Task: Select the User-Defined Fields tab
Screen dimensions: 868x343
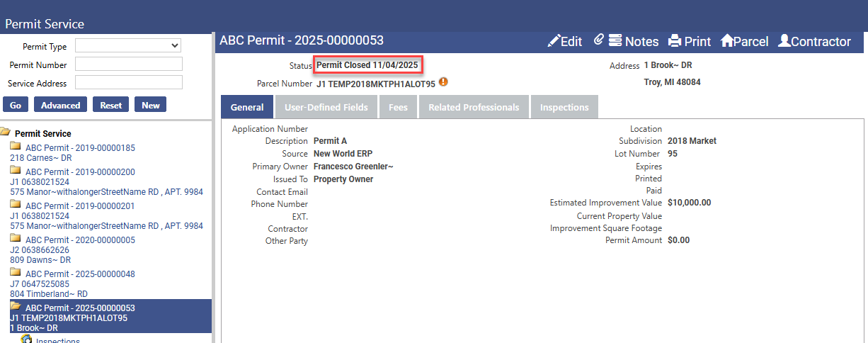Action: pos(326,107)
